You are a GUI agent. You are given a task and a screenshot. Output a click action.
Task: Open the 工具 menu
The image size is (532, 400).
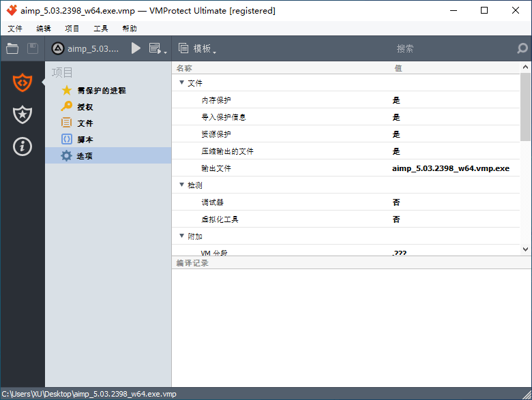coord(101,29)
